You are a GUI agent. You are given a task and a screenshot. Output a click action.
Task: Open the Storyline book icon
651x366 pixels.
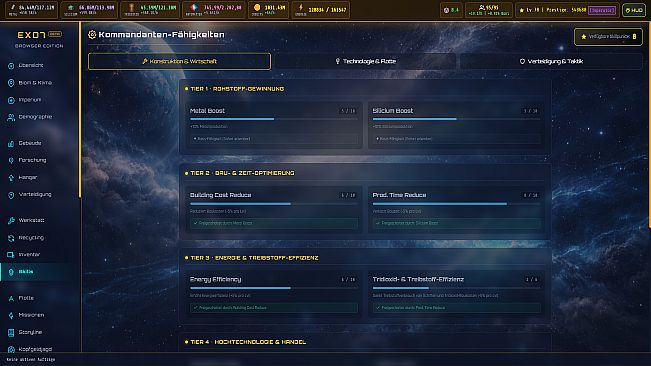(x=11, y=332)
